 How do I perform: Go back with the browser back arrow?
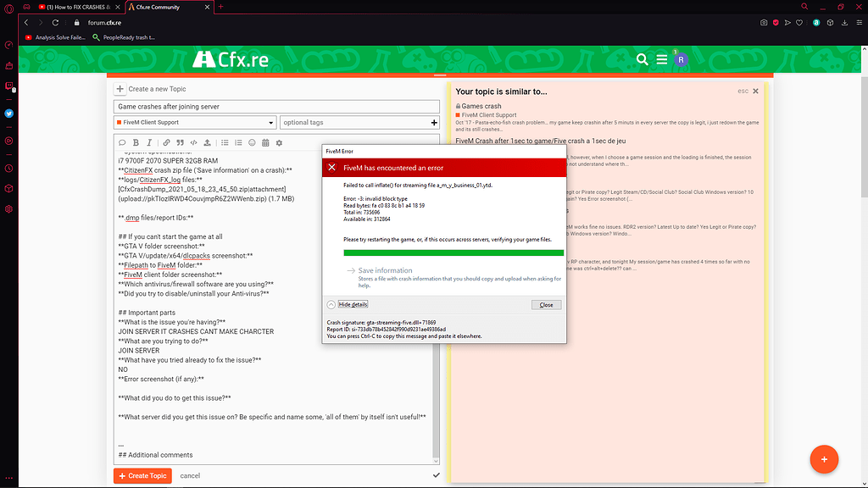26,23
